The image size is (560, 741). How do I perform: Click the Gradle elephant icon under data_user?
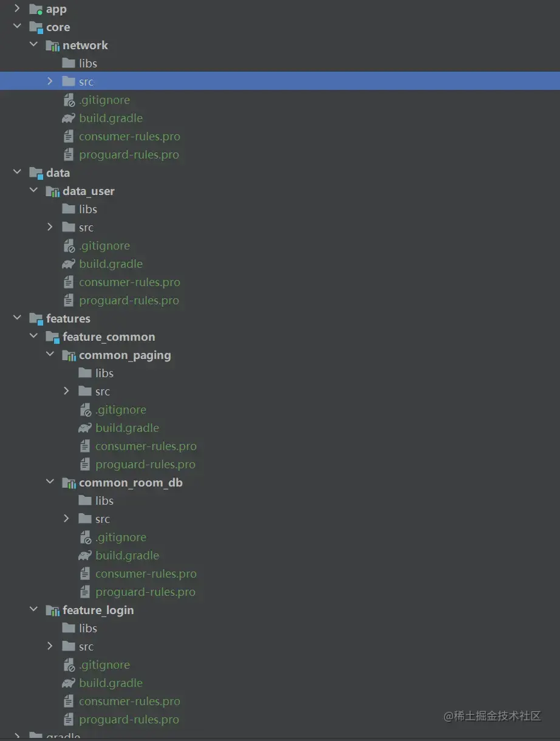69,264
